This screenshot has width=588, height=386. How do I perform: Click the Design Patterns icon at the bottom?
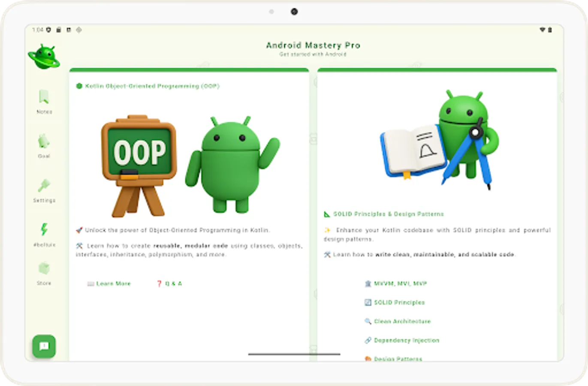click(368, 359)
